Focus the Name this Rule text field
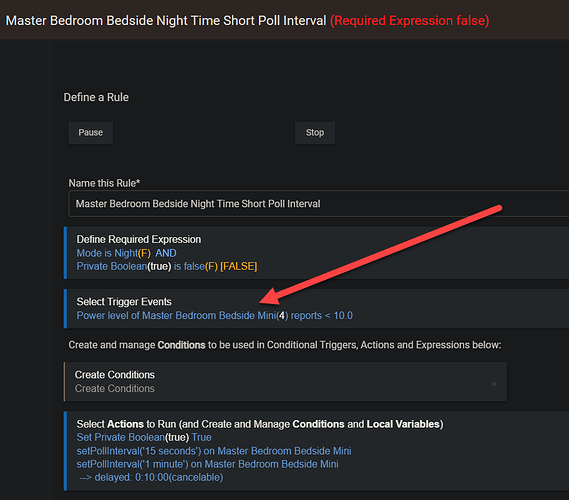This screenshot has height=500, width=569. coord(319,204)
